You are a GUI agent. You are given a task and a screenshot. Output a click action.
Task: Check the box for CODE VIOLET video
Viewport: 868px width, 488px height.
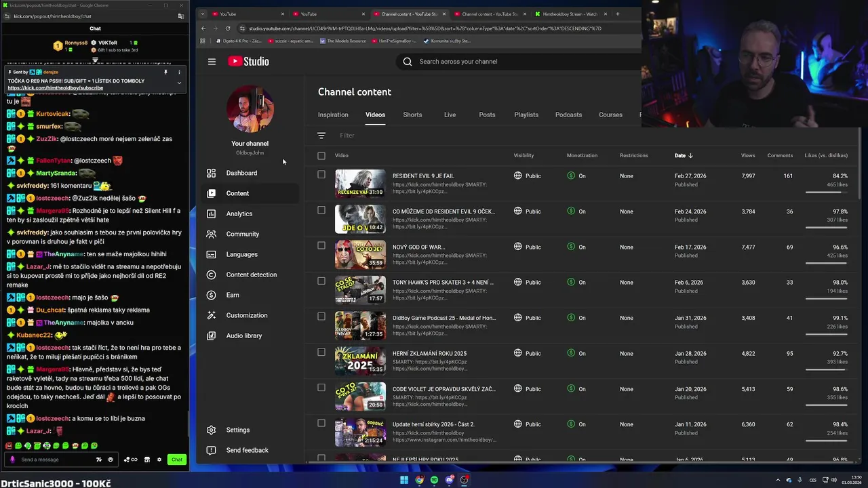(321, 388)
